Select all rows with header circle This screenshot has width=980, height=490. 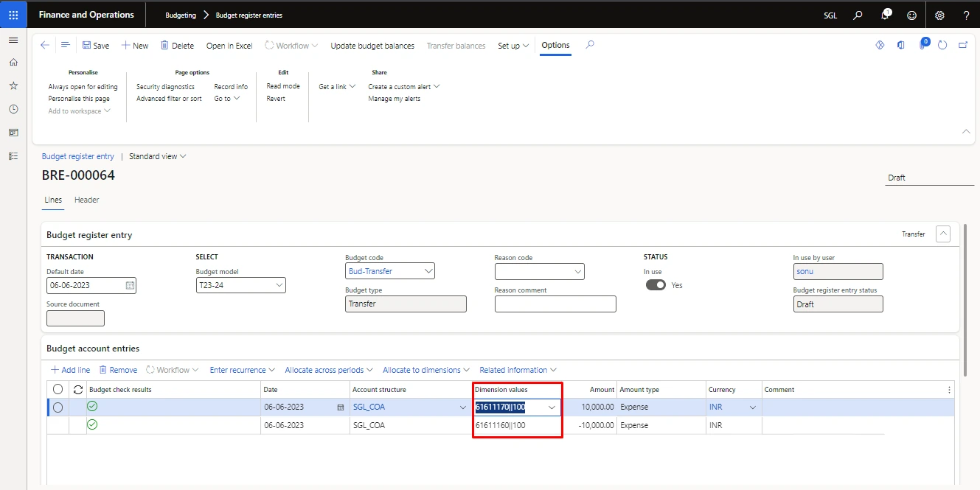coord(58,389)
